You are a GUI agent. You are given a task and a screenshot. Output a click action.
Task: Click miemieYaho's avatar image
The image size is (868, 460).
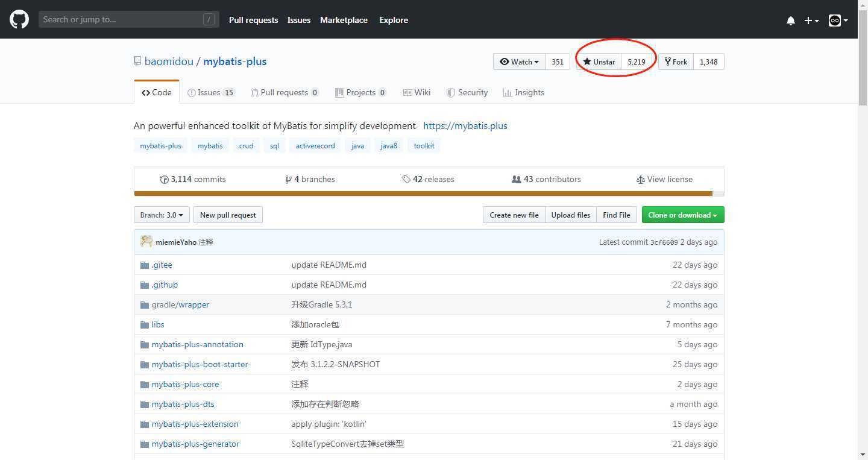146,242
